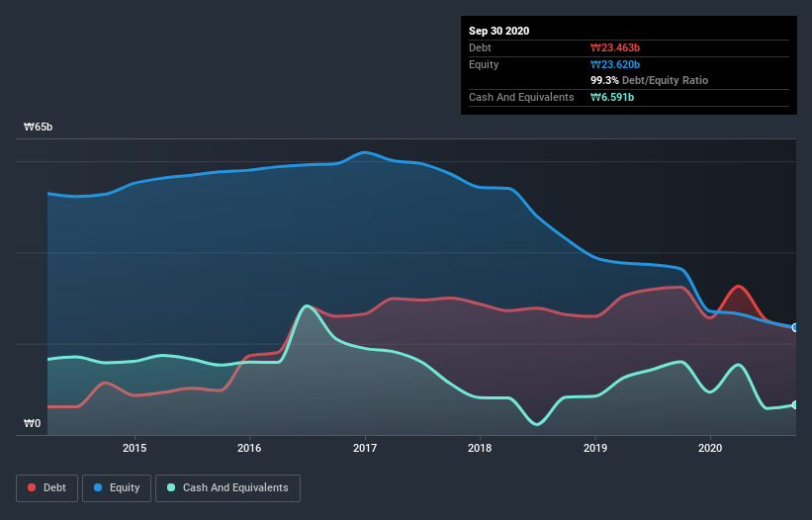Click the Equity value ₩23.620b in tooltip
Image resolution: width=812 pixels, height=520 pixels.
[615, 64]
